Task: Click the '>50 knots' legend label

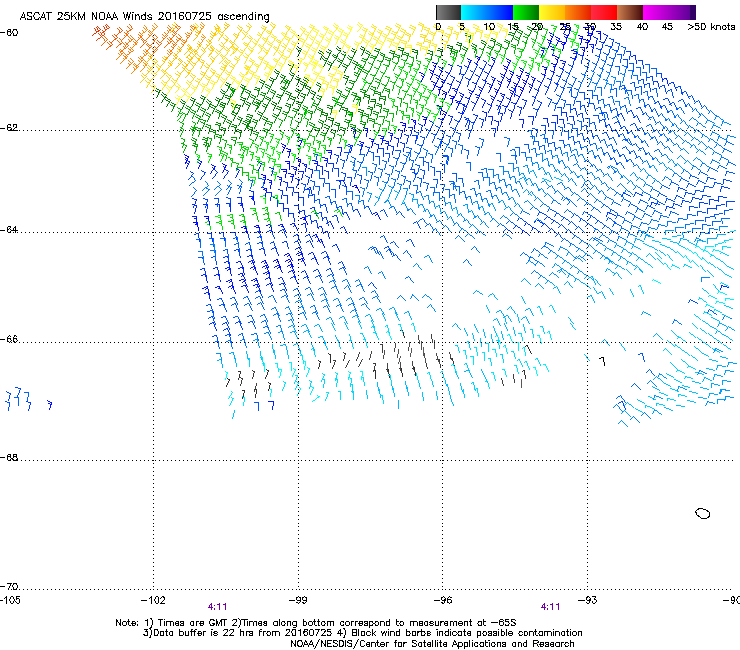Action: pos(711,27)
